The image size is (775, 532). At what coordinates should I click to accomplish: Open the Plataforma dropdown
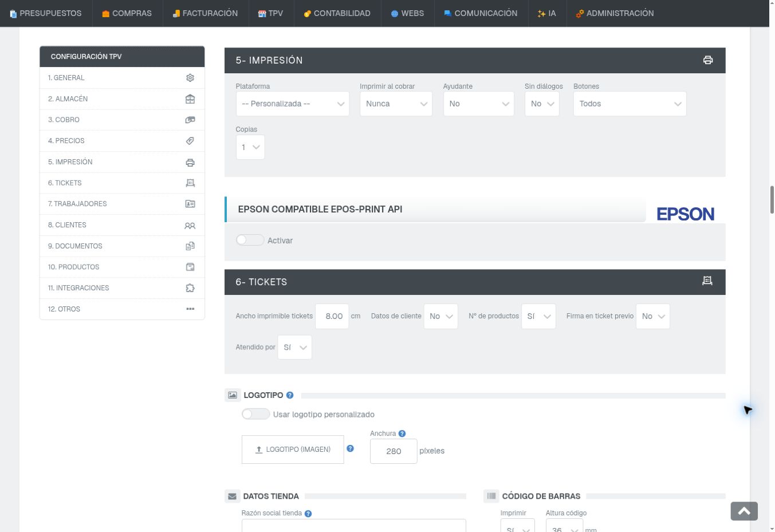[293, 104]
